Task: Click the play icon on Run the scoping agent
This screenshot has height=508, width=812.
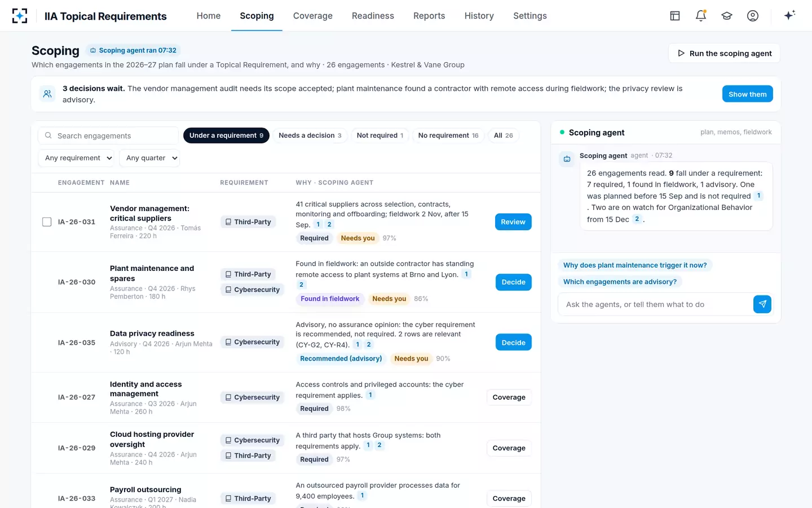Action: [681, 53]
